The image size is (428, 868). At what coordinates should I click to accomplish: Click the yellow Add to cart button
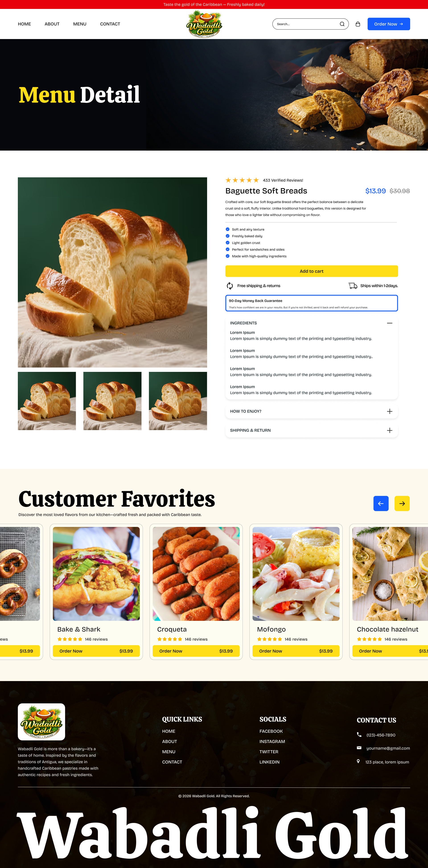(311, 271)
